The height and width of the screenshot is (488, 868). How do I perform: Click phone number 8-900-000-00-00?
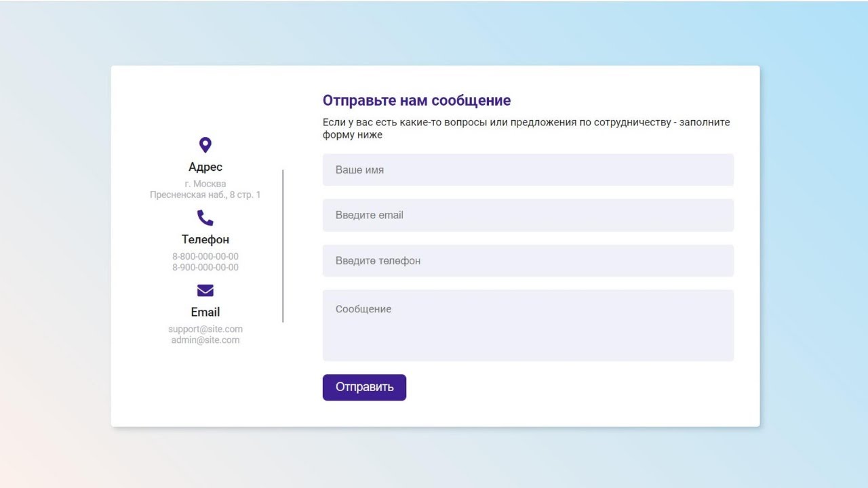tap(205, 267)
